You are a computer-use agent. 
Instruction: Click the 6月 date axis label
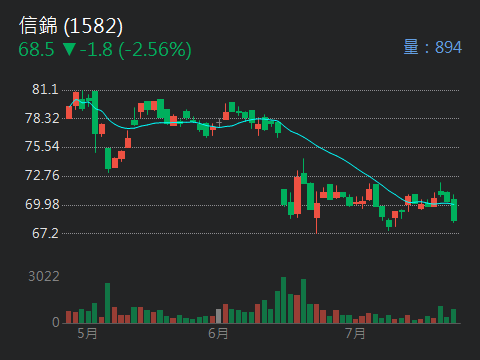click(218, 333)
